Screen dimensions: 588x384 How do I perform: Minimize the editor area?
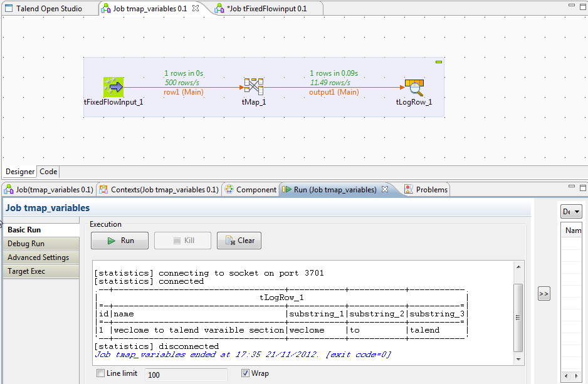tap(572, 5)
